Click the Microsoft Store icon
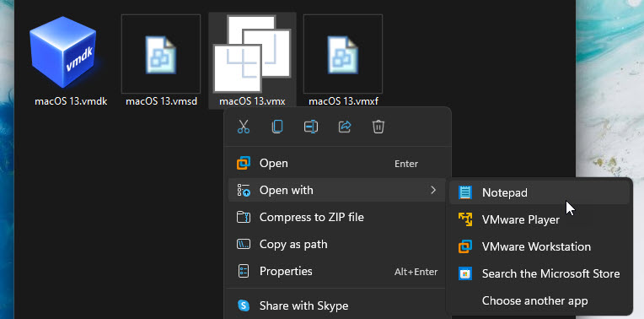644x319 pixels. coord(465,273)
